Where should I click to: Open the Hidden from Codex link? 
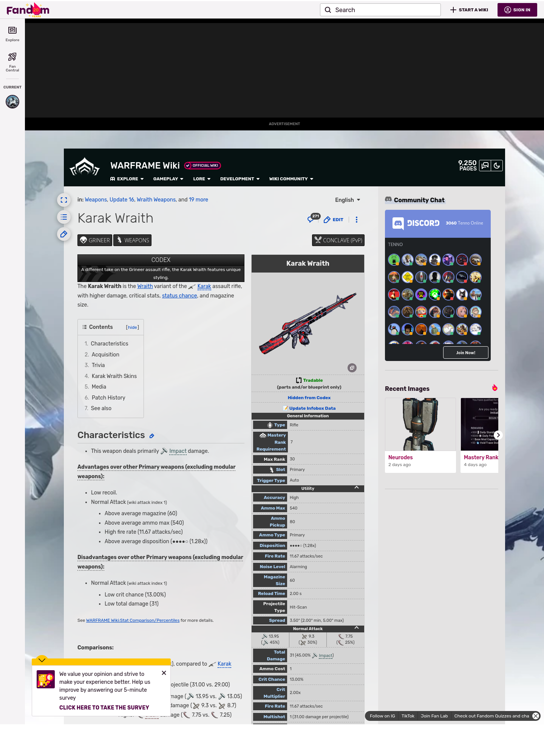(x=309, y=398)
